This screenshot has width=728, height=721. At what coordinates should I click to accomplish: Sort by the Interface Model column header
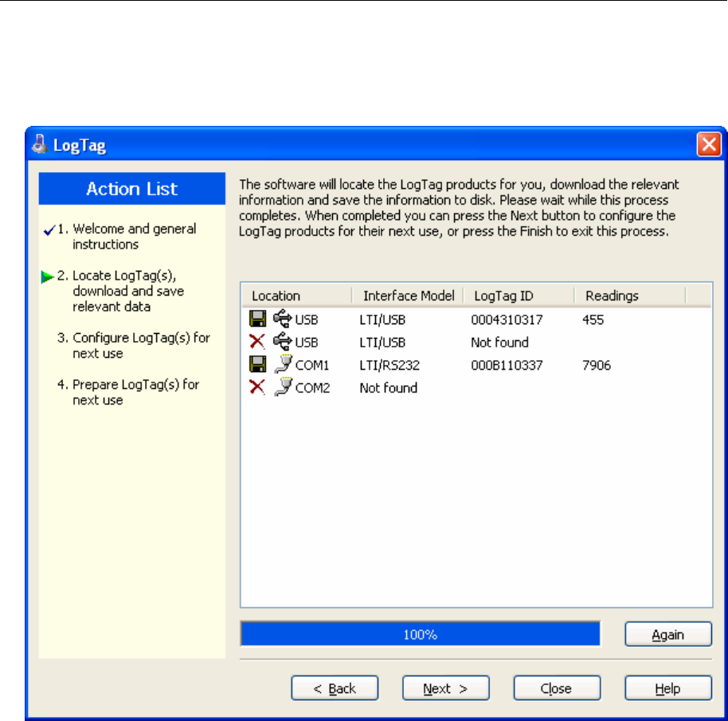[408, 296]
